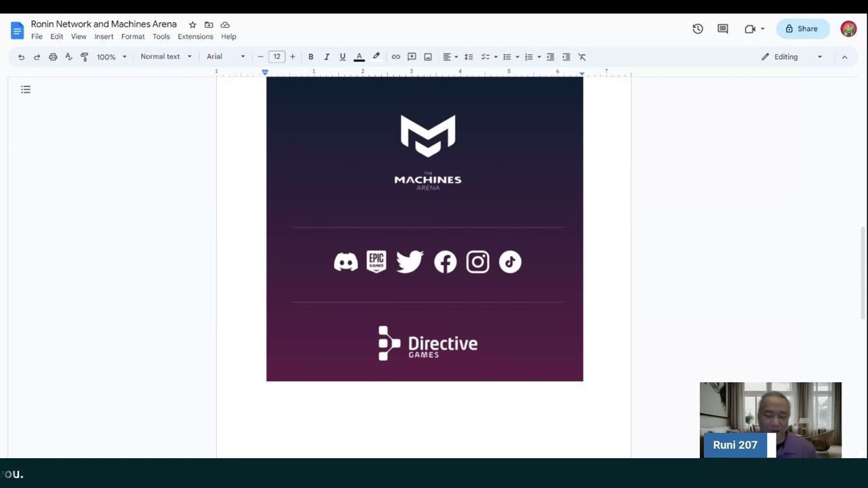Viewport: 868px width, 488px height.
Task: Collapse the menus with the chevron
Action: pos(844,57)
